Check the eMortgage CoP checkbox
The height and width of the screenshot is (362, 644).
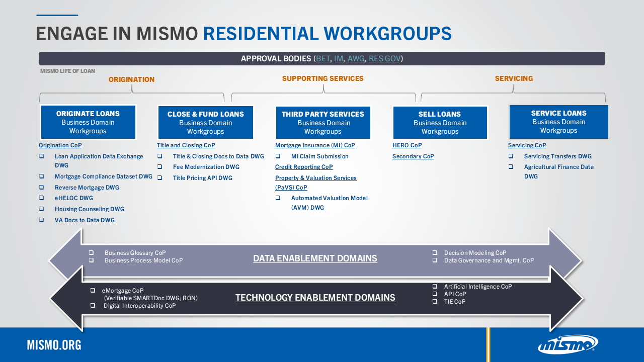tap(92, 290)
